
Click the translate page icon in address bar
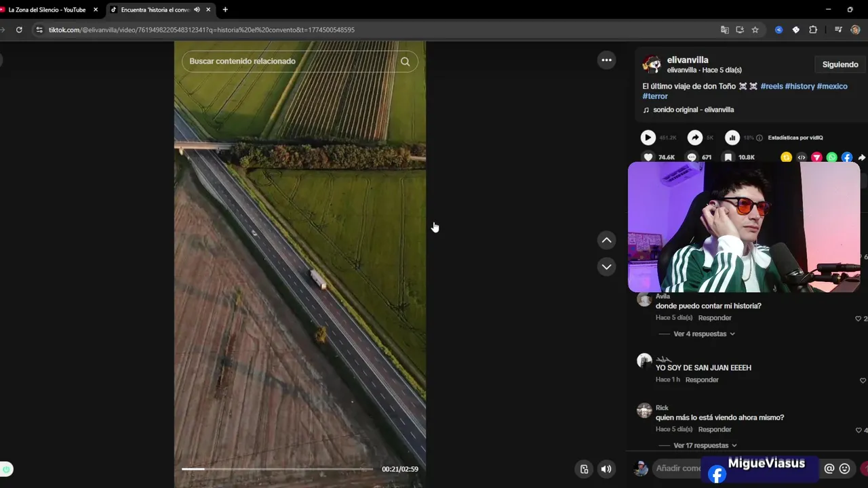tap(725, 30)
